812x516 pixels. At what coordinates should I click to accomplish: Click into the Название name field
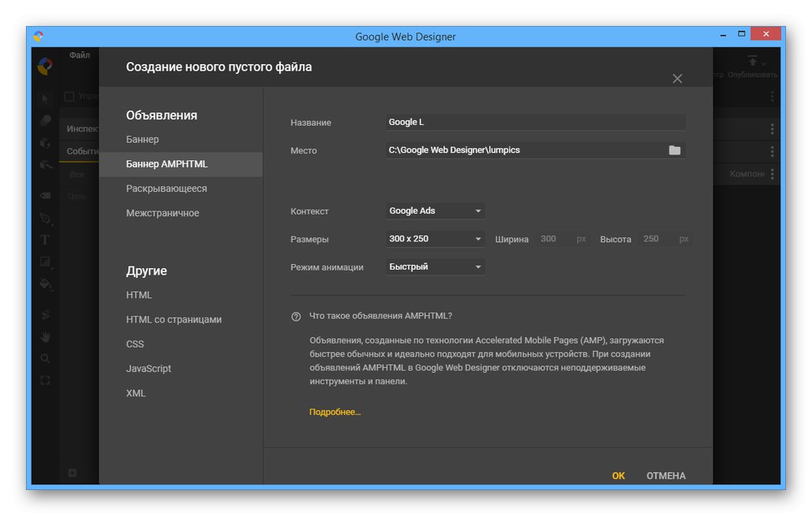536,123
